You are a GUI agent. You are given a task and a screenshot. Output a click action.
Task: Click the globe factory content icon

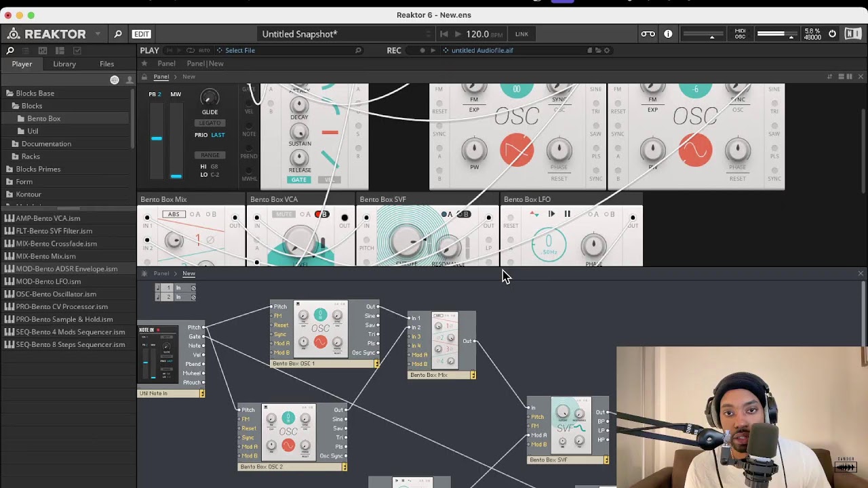coord(115,80)
